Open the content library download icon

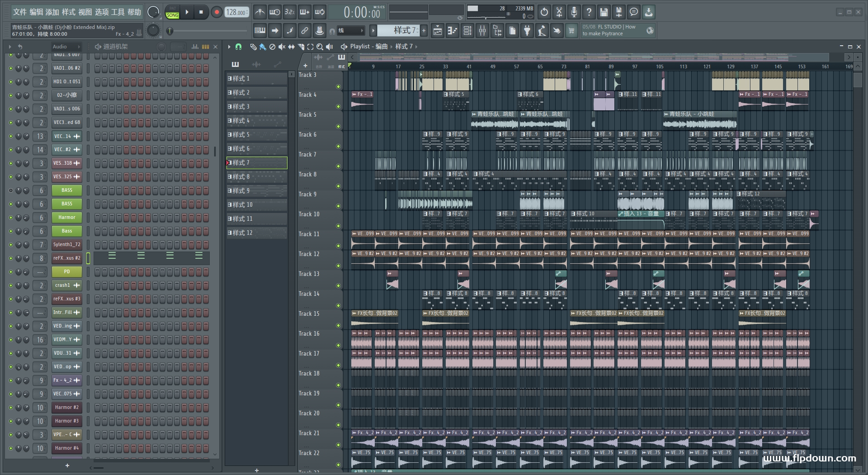[x=649, y=12]
